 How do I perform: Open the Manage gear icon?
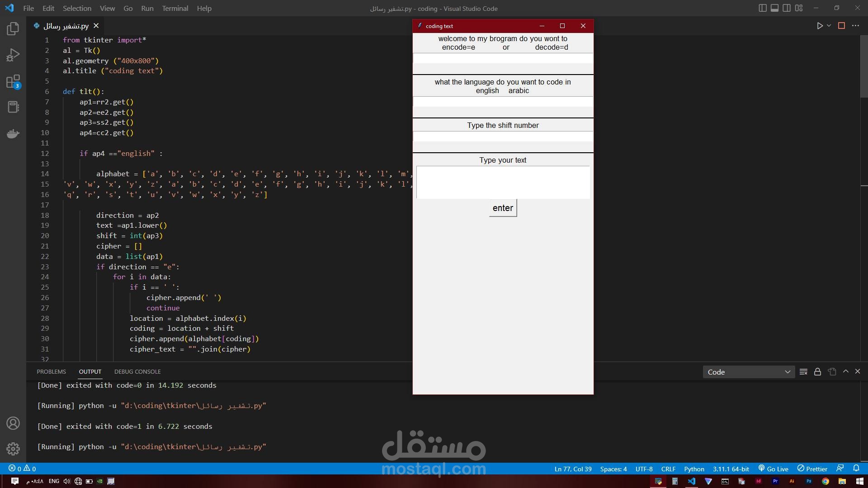pyautogui.click(x=13, y=449)
